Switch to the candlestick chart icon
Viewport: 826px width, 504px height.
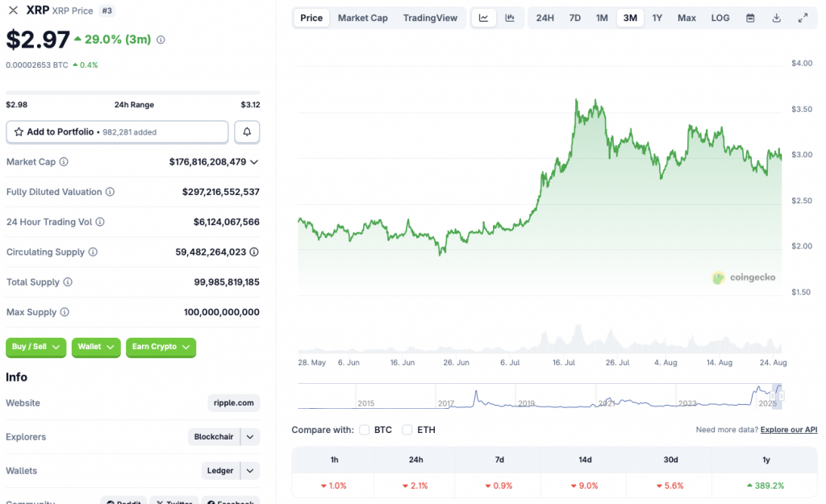tap(511, 17)
